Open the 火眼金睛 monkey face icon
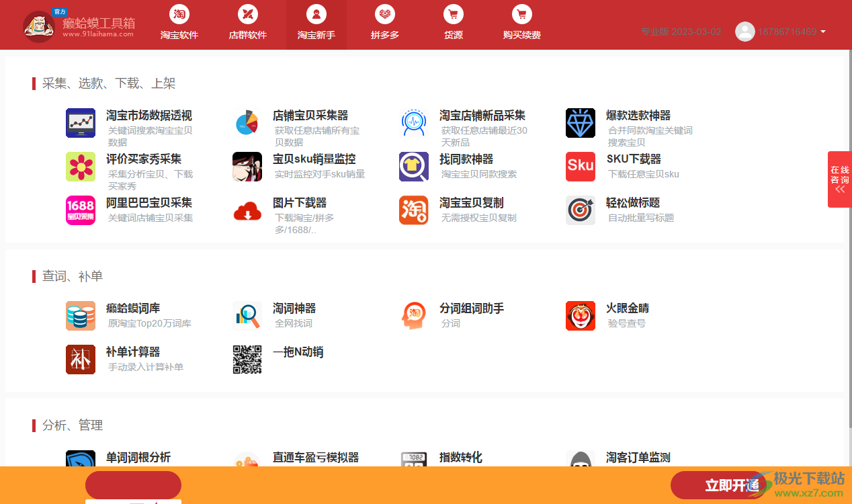Viewport: 852px width, 504px height. (581, 316)
